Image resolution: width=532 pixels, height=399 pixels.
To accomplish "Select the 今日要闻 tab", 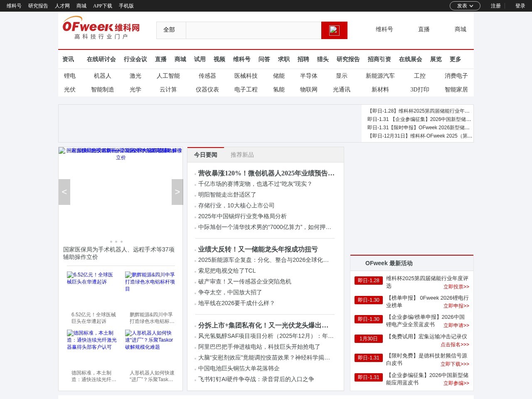I will (x=205, y=155).
